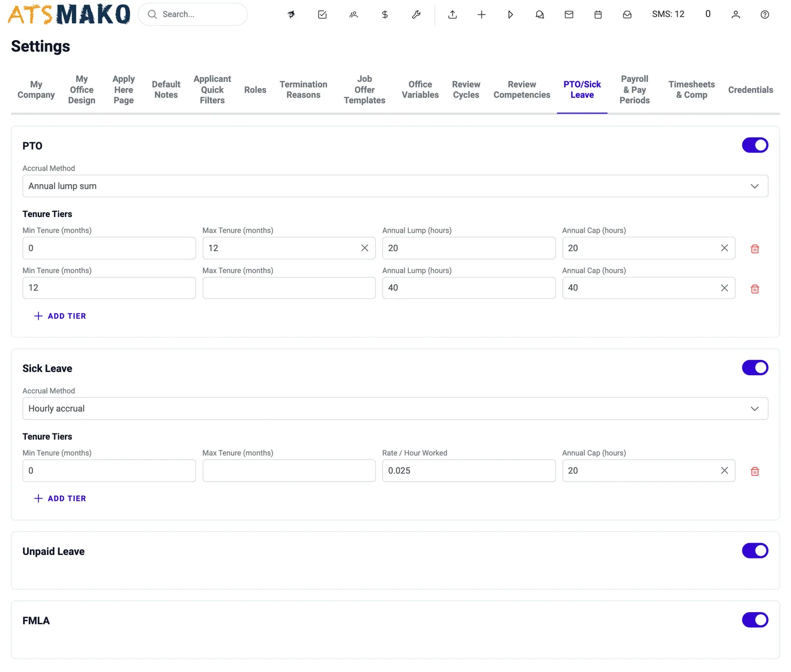The image size is (791, 672).
Task: Open the chat bubble icon
Action: pyautogui.click(x=540, y=15)
